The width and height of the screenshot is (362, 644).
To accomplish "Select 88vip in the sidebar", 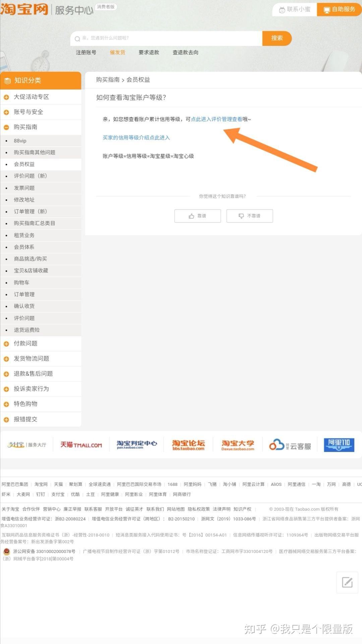I will (x=41, y=141).
